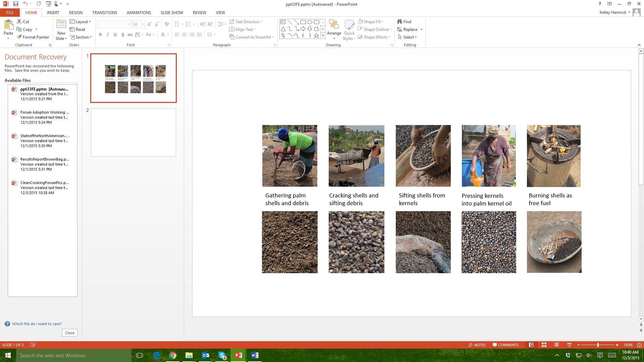Click the New Slide icon

(61, 24)
